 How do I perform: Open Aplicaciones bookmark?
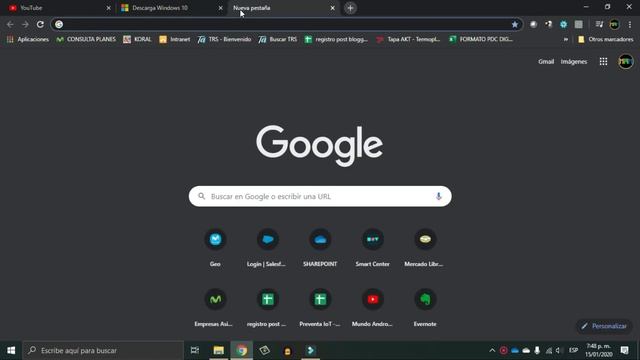coord(28,40)
